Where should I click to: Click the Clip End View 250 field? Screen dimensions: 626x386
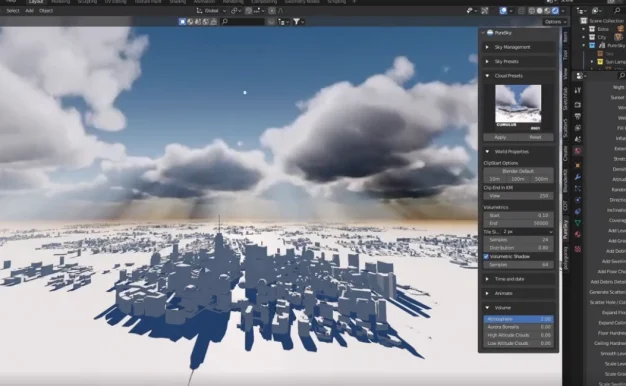pos(518,196)
